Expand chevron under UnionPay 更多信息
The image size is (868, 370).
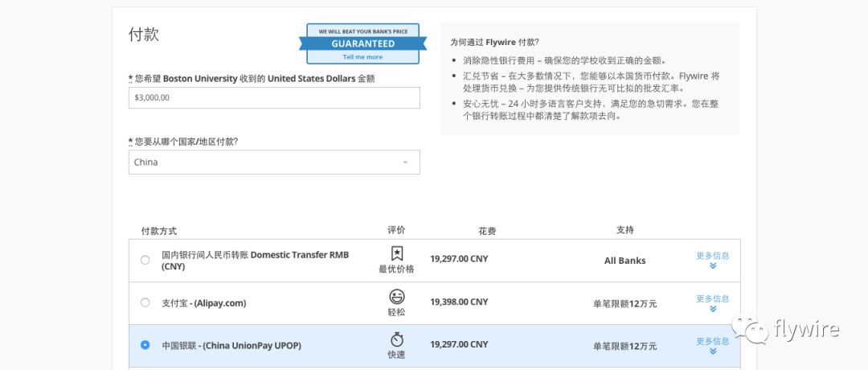(x=713, y=351)
